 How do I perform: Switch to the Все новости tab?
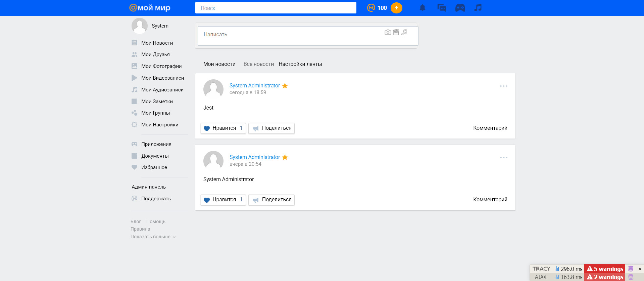pos(259,64)
